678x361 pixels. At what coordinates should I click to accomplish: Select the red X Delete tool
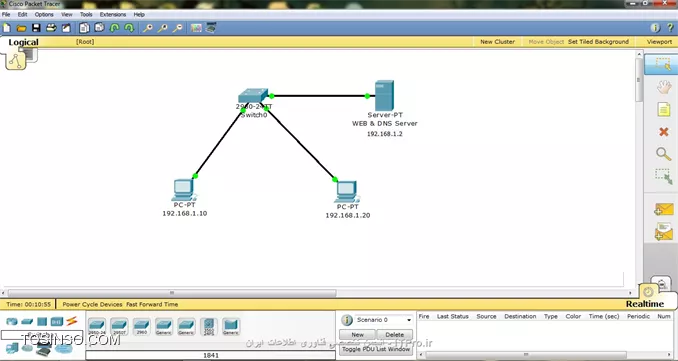pyautogui.click(x=664, y=131)
